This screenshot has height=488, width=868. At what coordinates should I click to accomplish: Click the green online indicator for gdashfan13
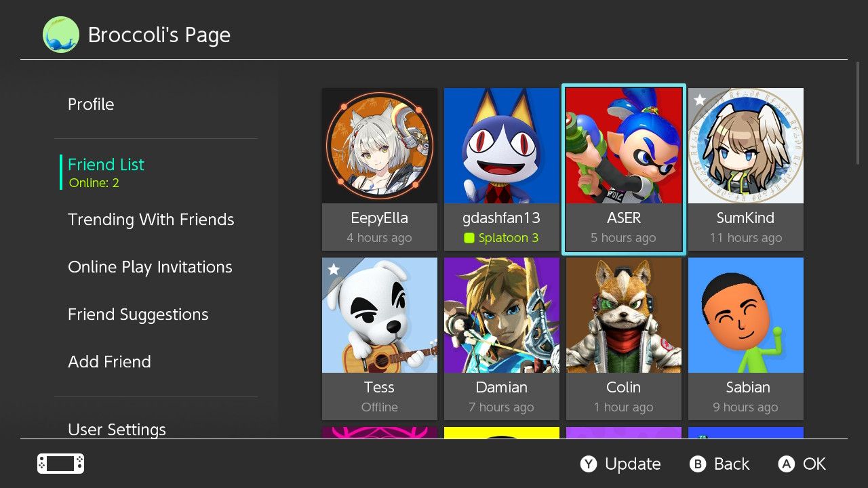[469, 238]
